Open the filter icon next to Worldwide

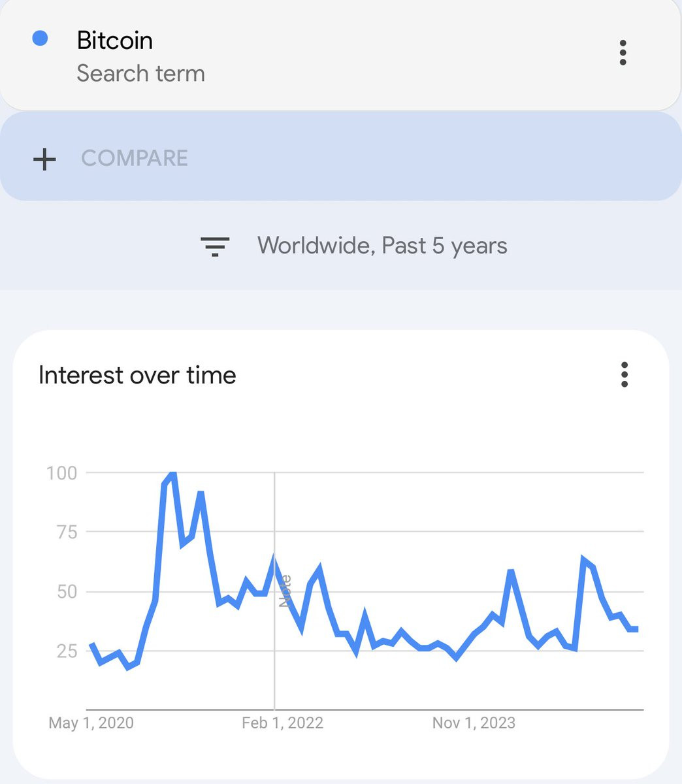pyautogui.click(x=215, y=246)
